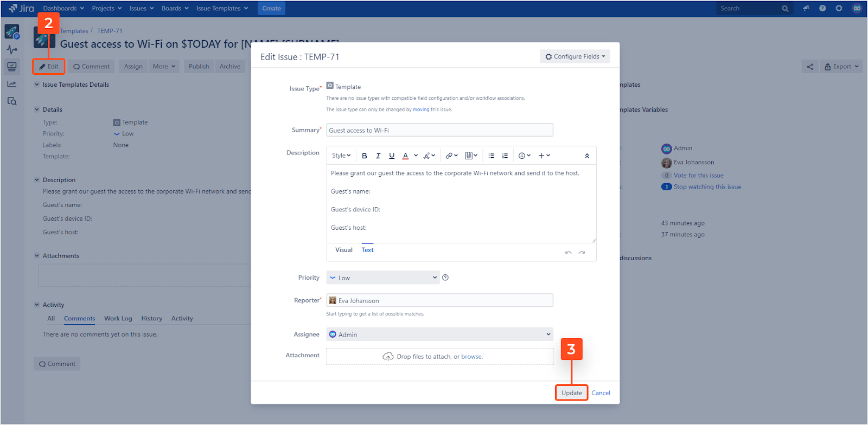The width and height of the screenshot is (868, 425).
Task: Click the share icon button
Action: 810,67
